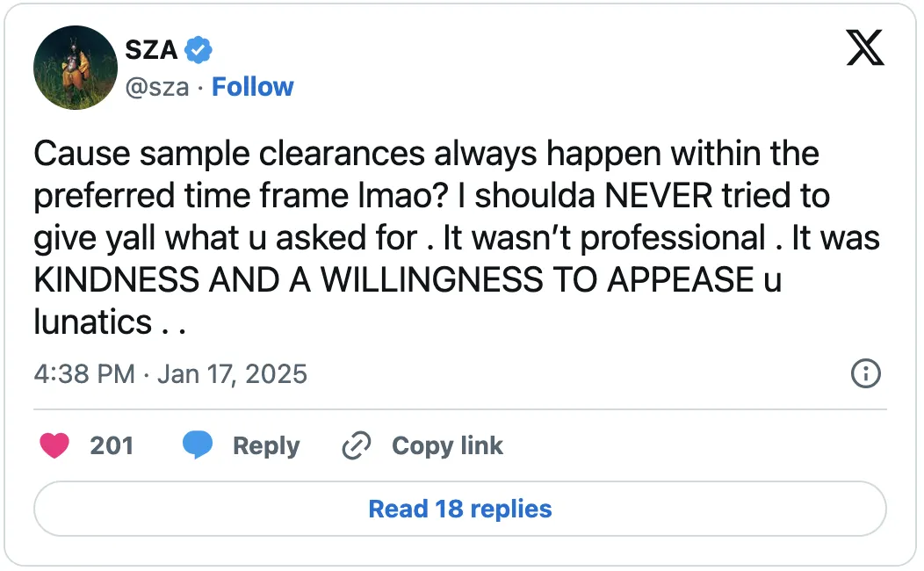This screenshot has height=571, width=924.
Task: Like the tweet with the heart icon
Action: point(54,446)
